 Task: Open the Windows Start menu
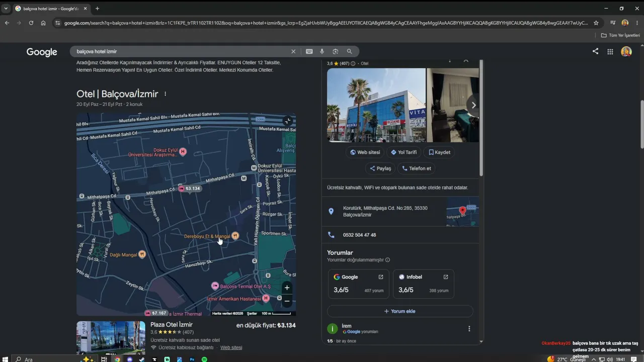[6, 359]
